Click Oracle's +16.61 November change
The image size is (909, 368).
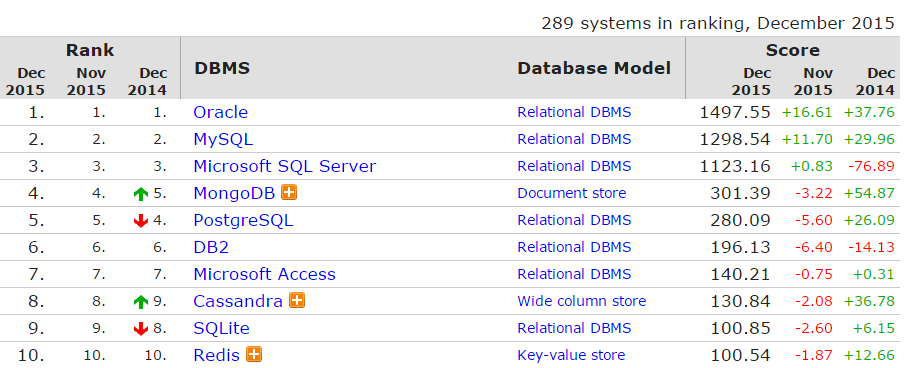pyautogui.click(x=807, y=112)
